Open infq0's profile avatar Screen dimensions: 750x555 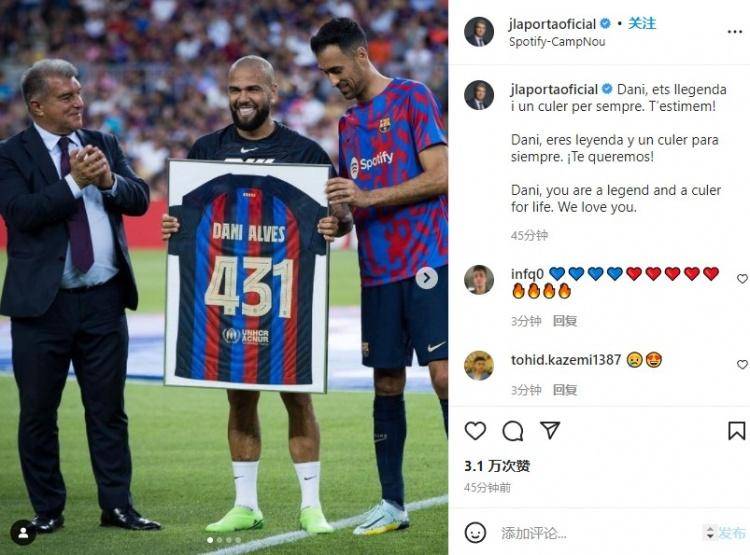click(479, 279)
